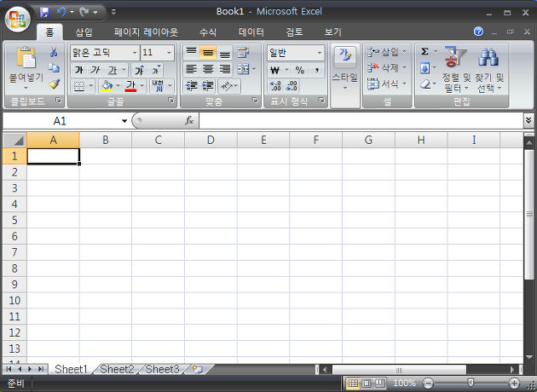The height and width of the screenshot is (392, 537).
Task: Open the Sheet2 worksheet tab
Action: (117, 369)
